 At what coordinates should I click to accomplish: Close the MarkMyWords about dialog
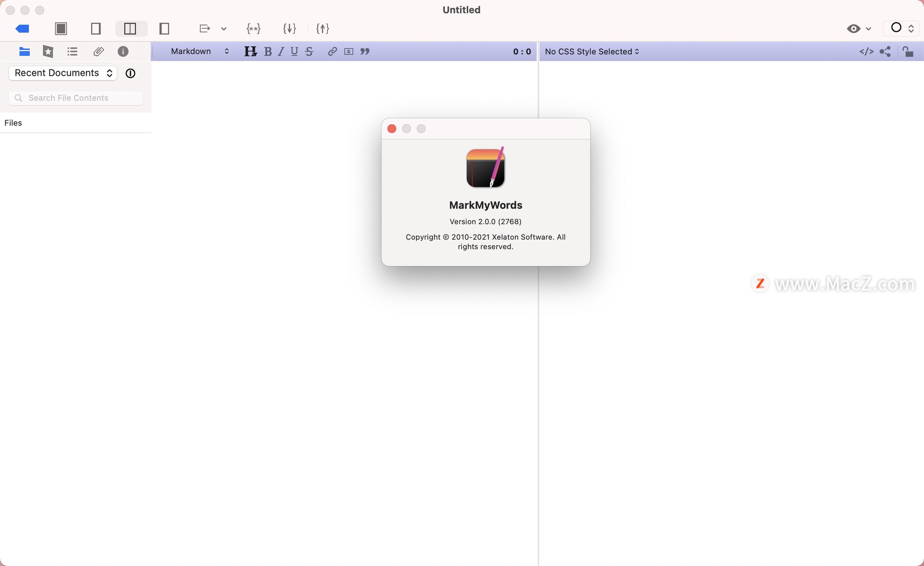pyautogui.click(x=392, y=129)
